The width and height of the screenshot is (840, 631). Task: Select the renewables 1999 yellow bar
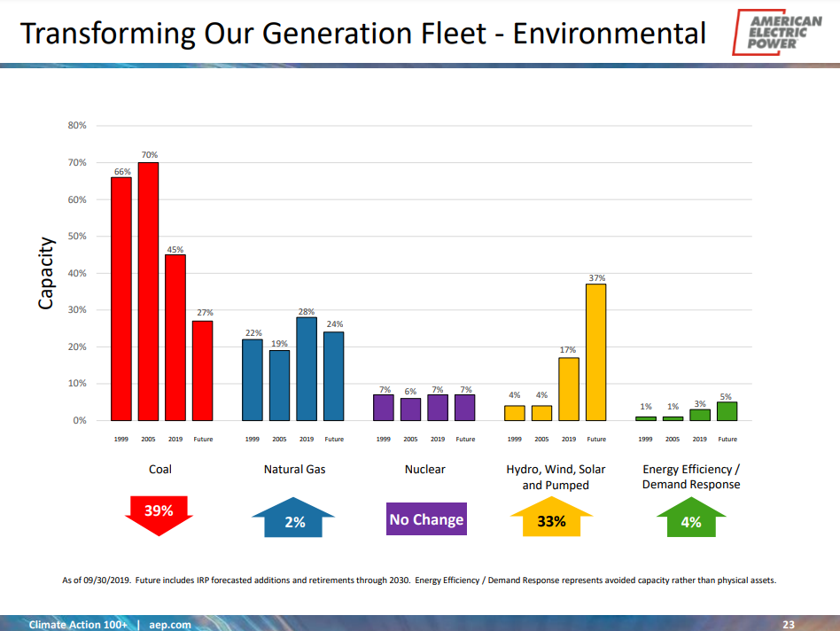(x=514, y=413)
